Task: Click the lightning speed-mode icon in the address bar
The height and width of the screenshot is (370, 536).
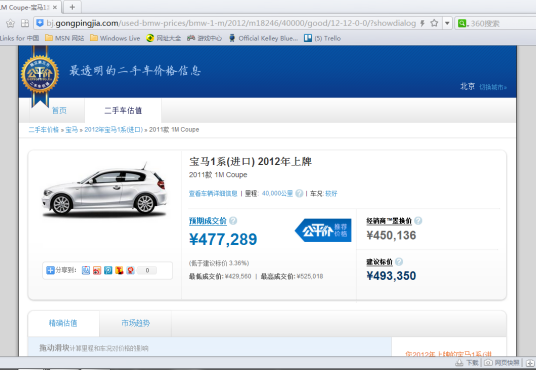Action: pyautogui.click(x=423, y=23)
